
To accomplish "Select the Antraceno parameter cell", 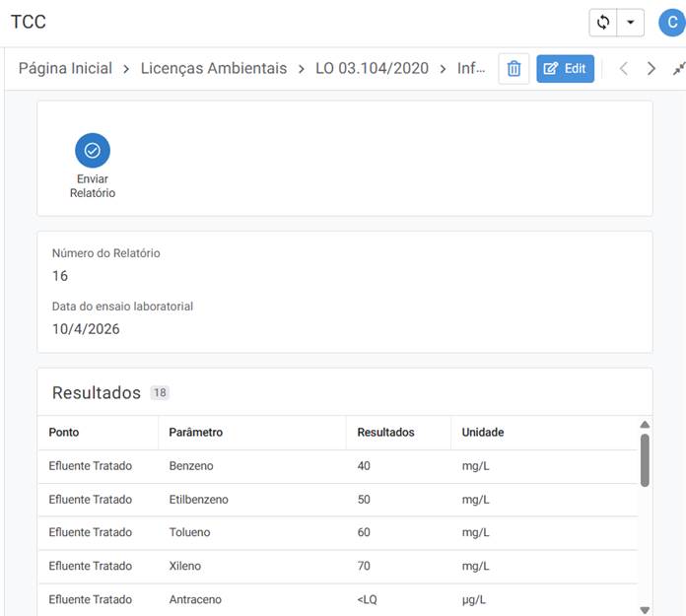I will click(195, 600).
